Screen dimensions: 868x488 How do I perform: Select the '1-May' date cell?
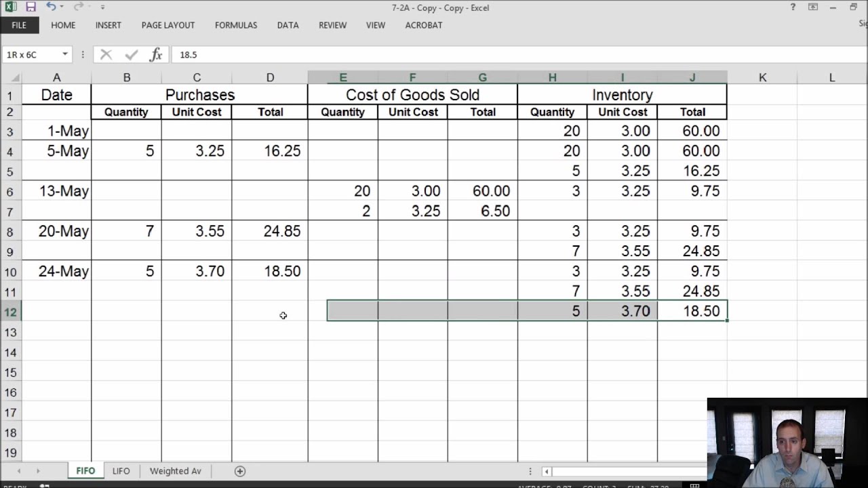coord(56,131)
